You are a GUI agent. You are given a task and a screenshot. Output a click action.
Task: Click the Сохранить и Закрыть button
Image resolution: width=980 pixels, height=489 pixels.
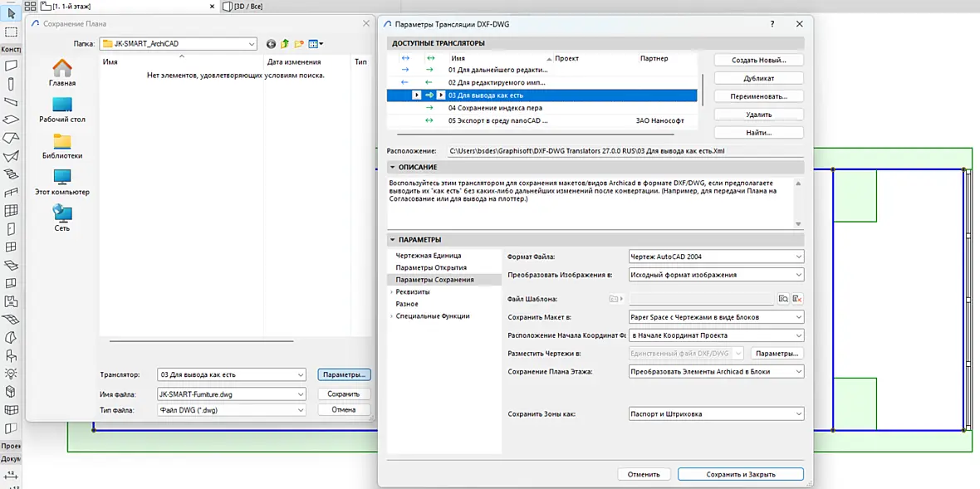pyautogui.click(x=741, y=474)
